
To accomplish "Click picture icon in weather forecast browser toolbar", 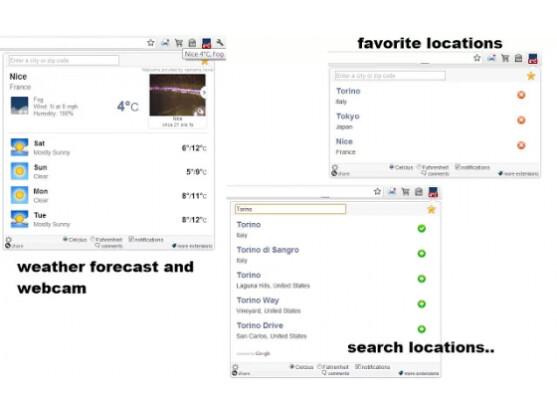I will 165,43.
